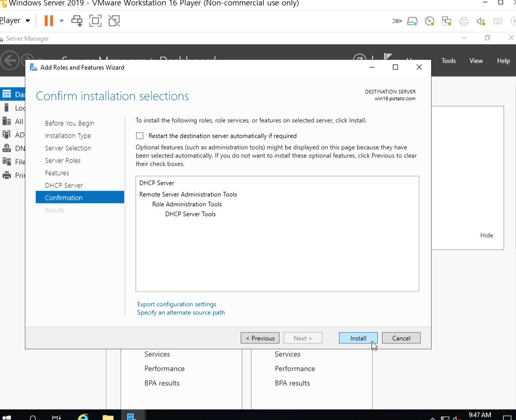Open DNS in Server Manager sidebar
Image resolution: width=516 pixels, height=420 pixels.
tap(13, 148)
